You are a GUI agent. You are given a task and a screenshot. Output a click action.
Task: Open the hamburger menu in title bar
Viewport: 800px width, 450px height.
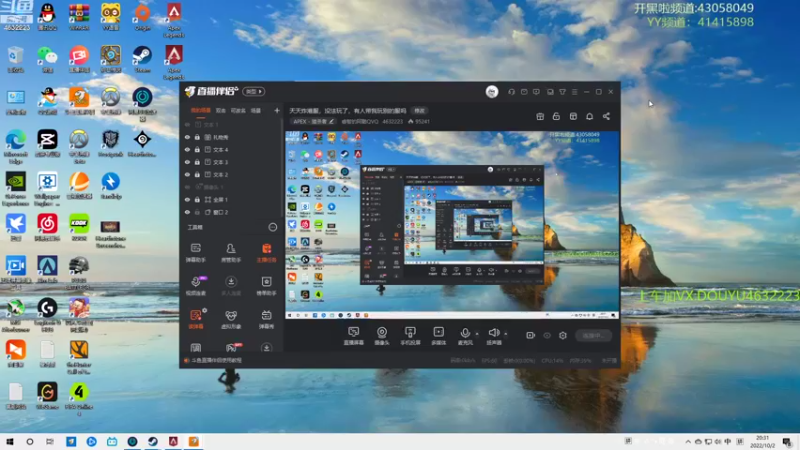click(574, 92)
